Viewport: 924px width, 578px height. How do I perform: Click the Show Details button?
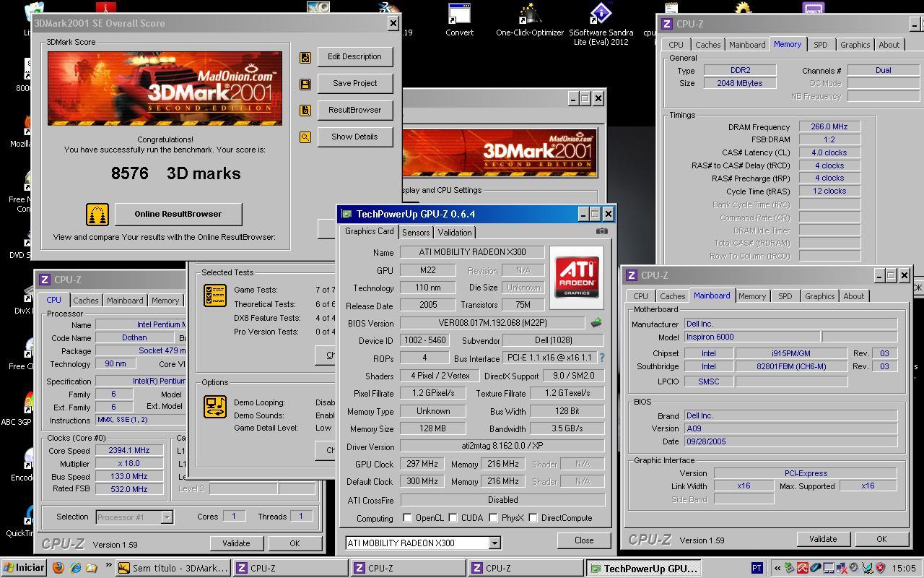[x=354, y=137]
